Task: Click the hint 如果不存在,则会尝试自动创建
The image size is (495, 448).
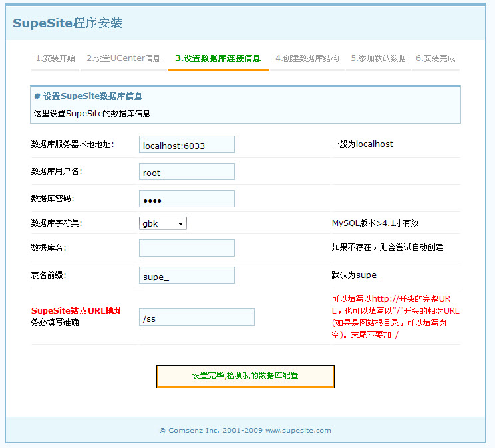Action: 387,247
